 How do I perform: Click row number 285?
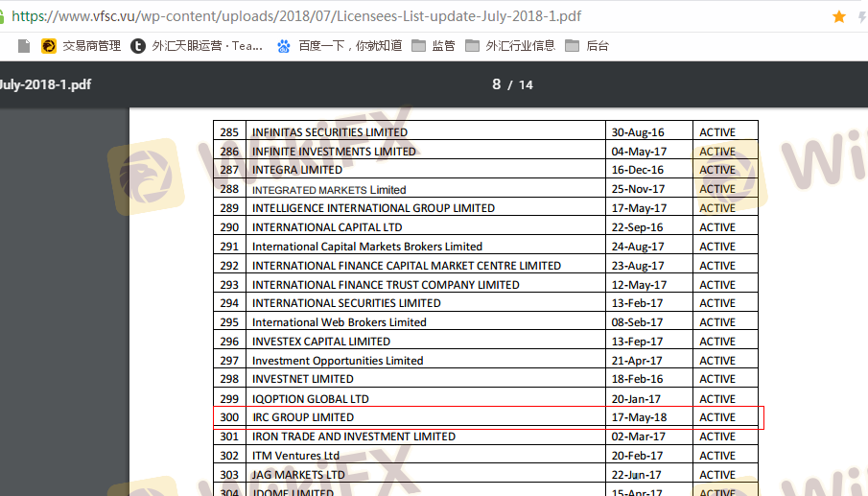(229, 132)
